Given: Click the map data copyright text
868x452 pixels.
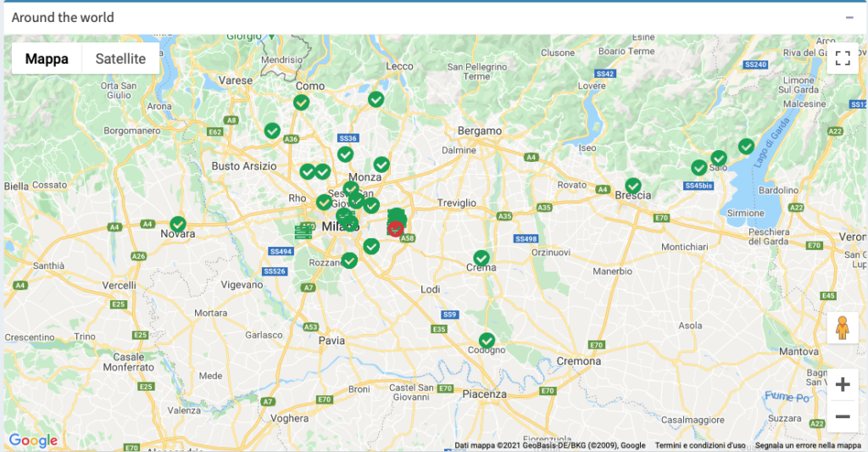Looking at the screenshot, I should click(x=549, y=445).
